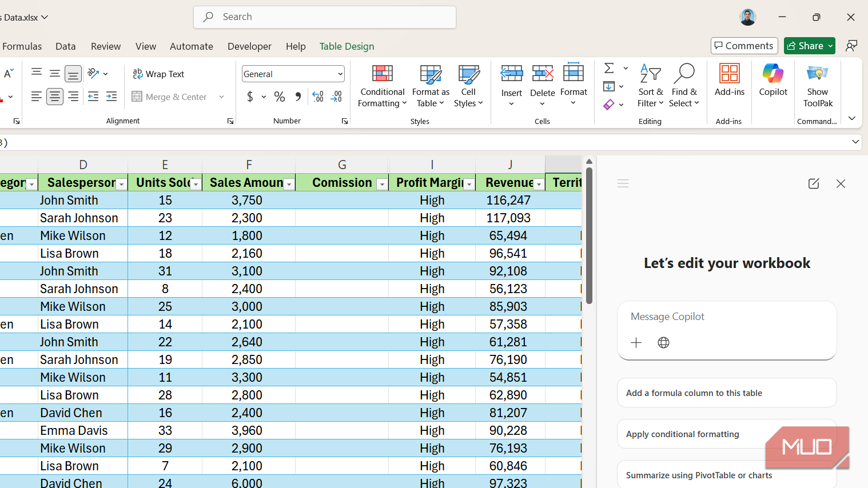Viewport: 868px width, 488px height.
Task: Open the Salesperson column filter dropdown
Action: (x=121, y=184)
